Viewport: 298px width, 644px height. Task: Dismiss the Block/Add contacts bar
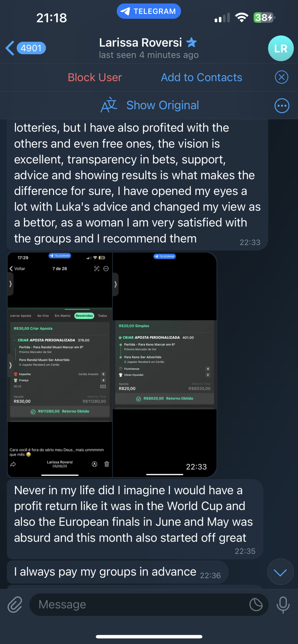[x=281, y=77]
